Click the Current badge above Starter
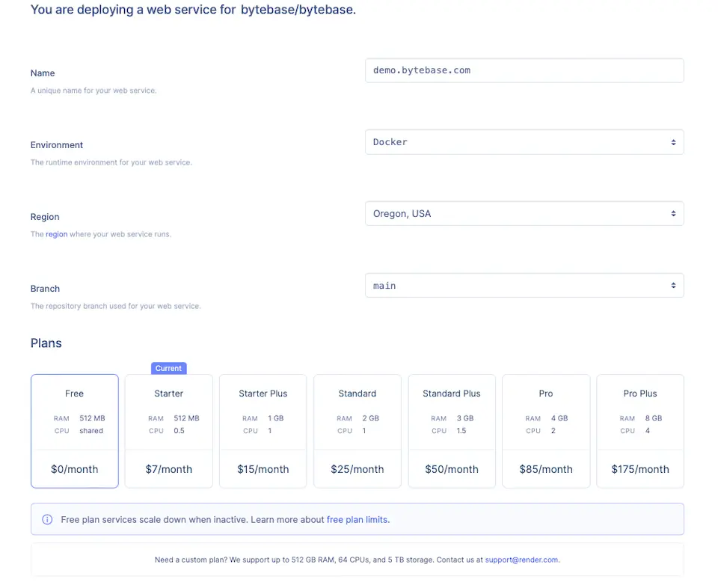 (168, 368)
